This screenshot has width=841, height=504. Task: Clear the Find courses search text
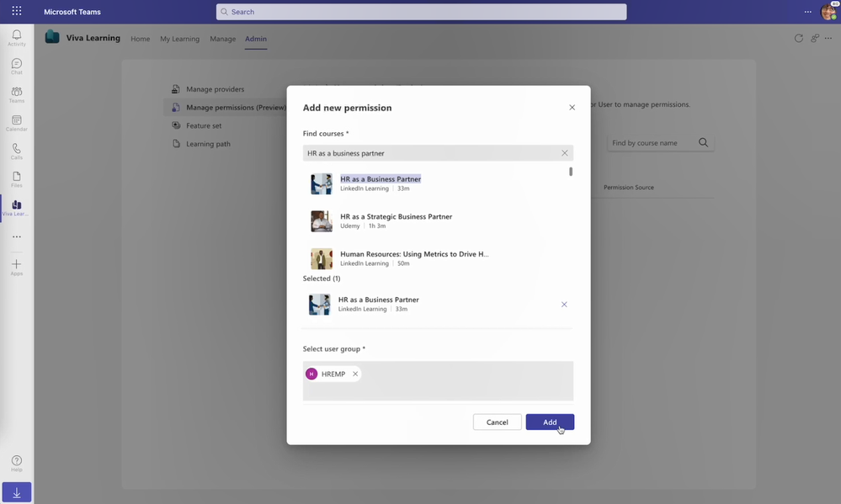click(x=565, y=153)
